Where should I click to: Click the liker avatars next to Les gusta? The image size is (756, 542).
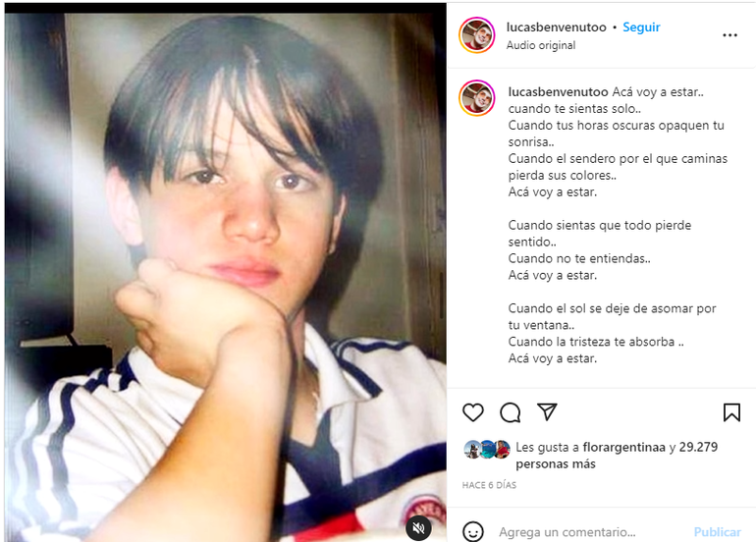pos(487,449)
